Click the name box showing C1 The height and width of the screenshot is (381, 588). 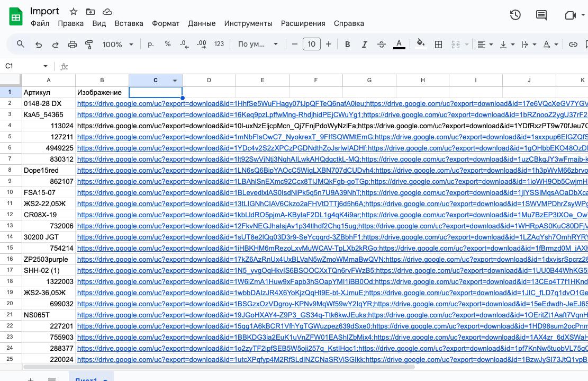tap(23, 66)
